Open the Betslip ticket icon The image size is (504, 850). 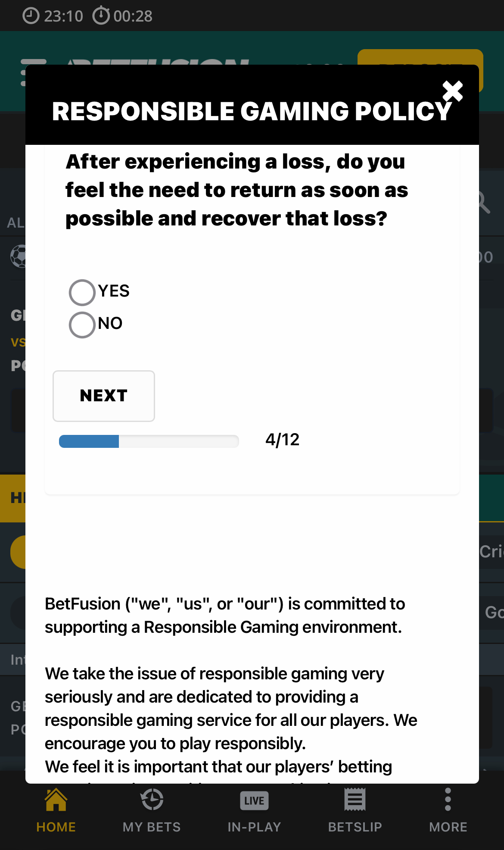[355, 800]
